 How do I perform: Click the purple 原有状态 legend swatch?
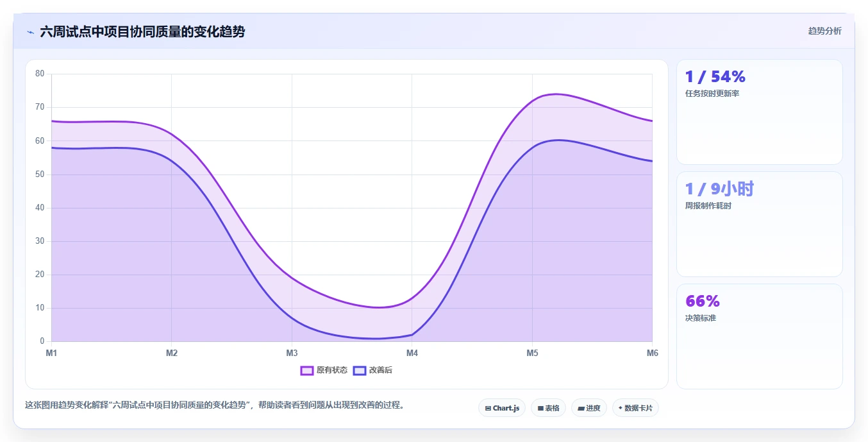pyautogui.click(x=307, y=370)
